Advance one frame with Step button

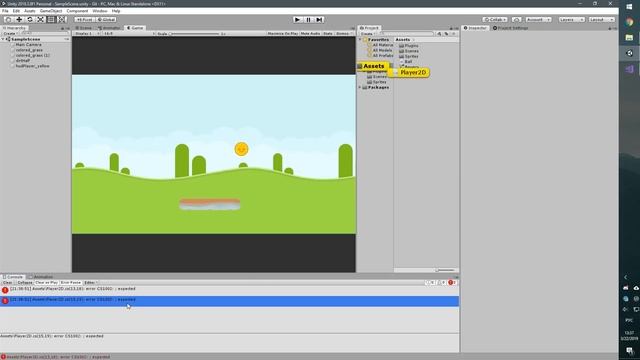click(x=320, y=20)
